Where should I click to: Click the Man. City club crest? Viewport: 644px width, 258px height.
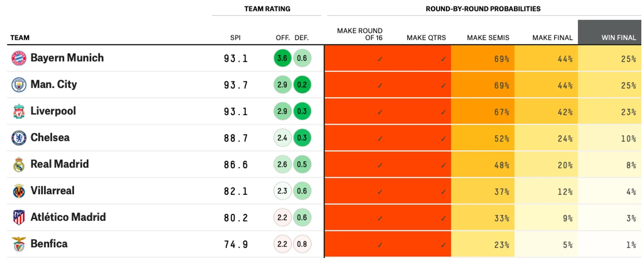pyautogui.click(x=19, y=85)
